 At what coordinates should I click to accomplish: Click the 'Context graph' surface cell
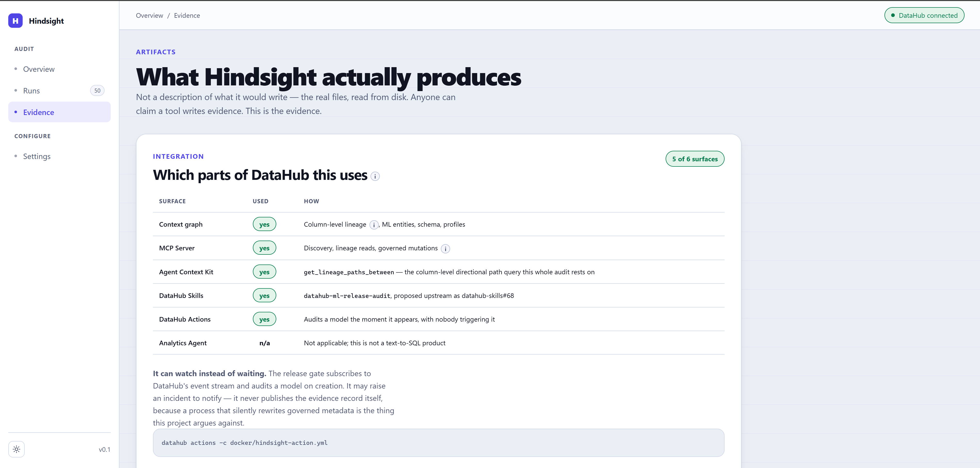181,224
